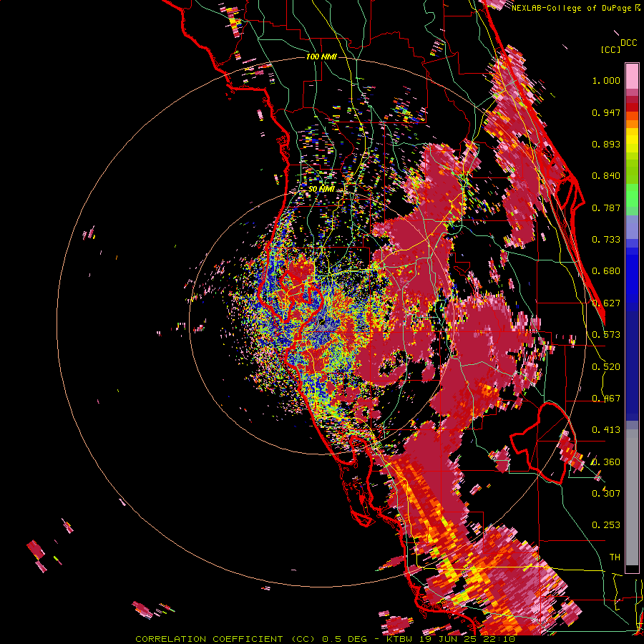Click the TH threshold label
This screenshot has width=644, height=644.
tap(615, 557)
